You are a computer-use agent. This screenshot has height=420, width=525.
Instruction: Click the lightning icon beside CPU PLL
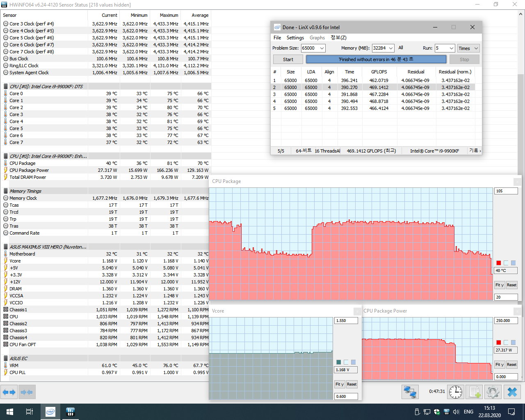[x=6, y=372]
